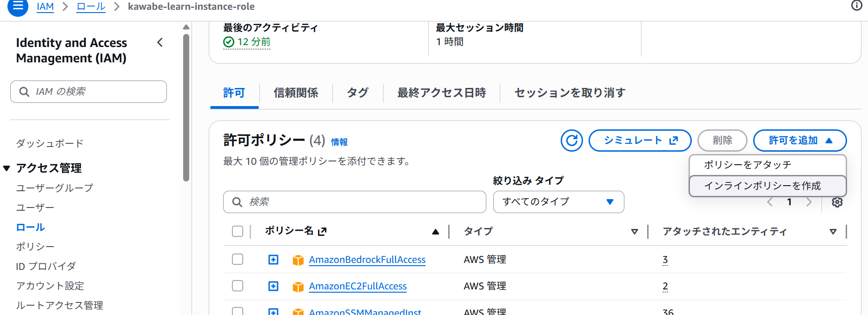868x315 pixels.
Task: Click kawabe-learn-instance-role breadcrumb text
Action: click(191, 7)
